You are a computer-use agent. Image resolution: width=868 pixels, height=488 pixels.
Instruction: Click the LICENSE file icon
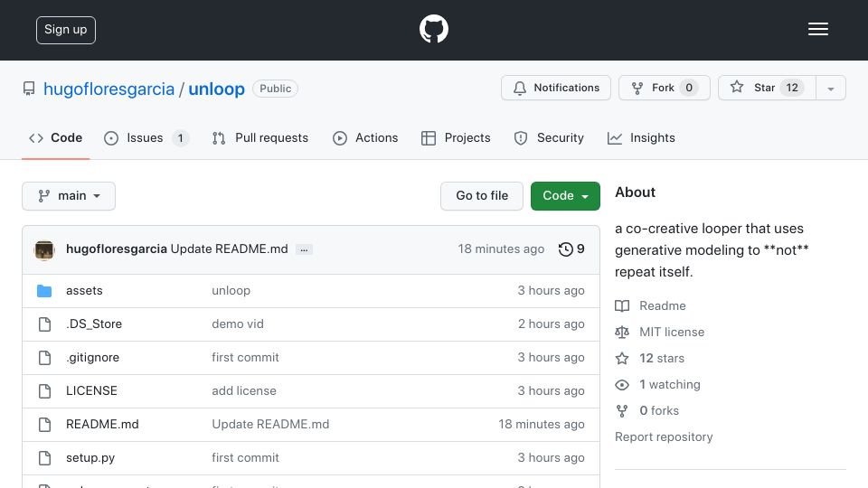44,391
